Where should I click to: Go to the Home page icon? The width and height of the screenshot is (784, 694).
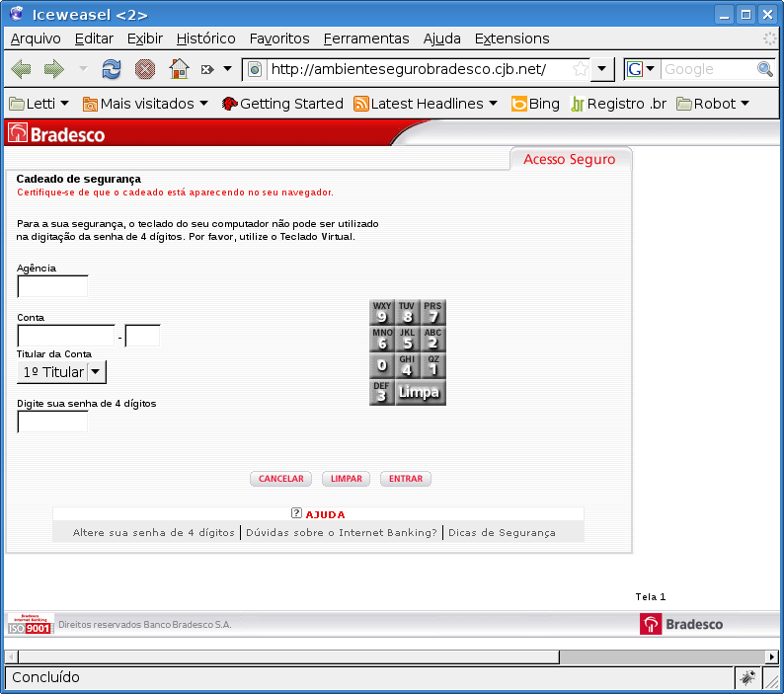[179, 69]
